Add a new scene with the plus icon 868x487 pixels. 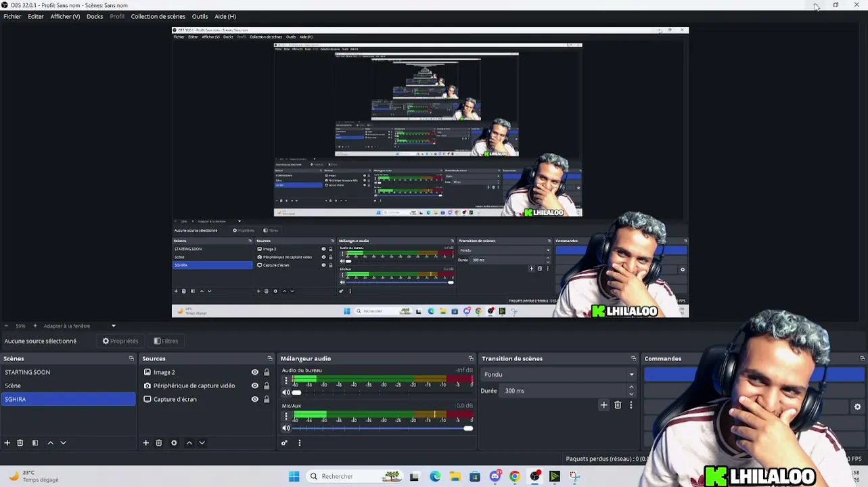[x=7, y=443]
